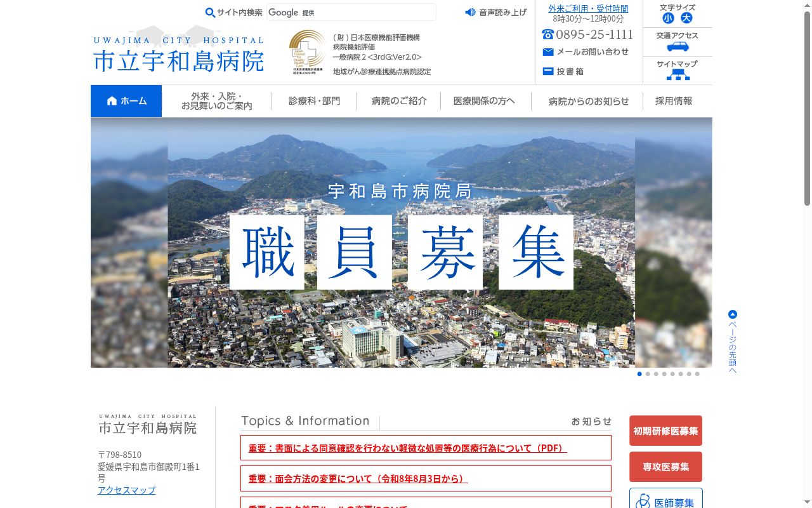This screenshot has height=508, width=812.
Task: Open the 病院のご紹介 menu
Action: [x=399, y=101]
